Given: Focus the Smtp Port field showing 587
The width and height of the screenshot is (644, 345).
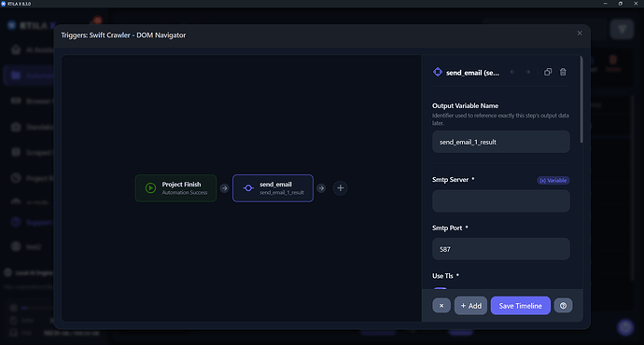Looking at the screenshot, I should (501, 249).
